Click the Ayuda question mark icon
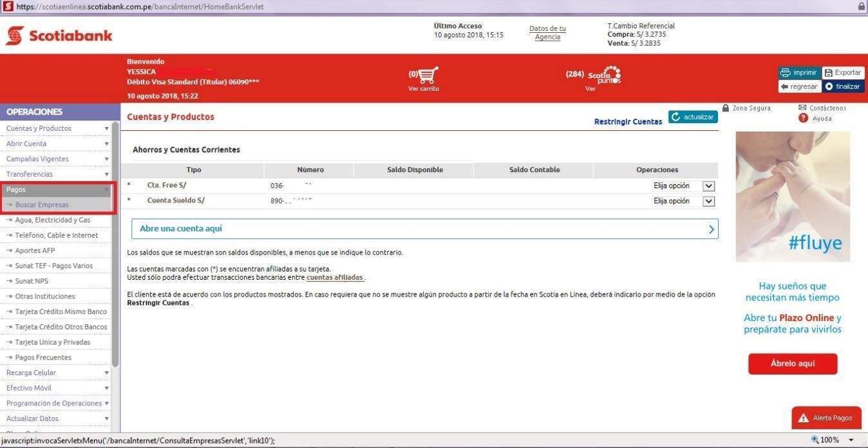Screen dimensions: 868x448 tap(803, 118)
